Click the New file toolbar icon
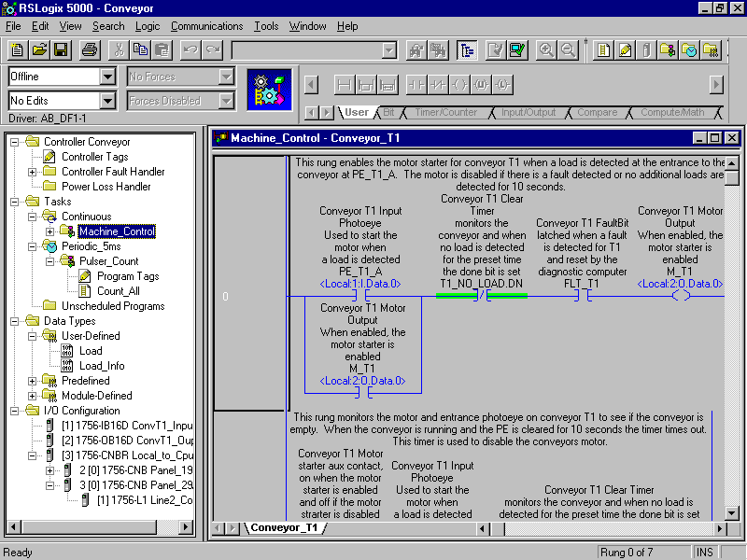The width and height of the screenshot is (747, 560). pos(17,49)
